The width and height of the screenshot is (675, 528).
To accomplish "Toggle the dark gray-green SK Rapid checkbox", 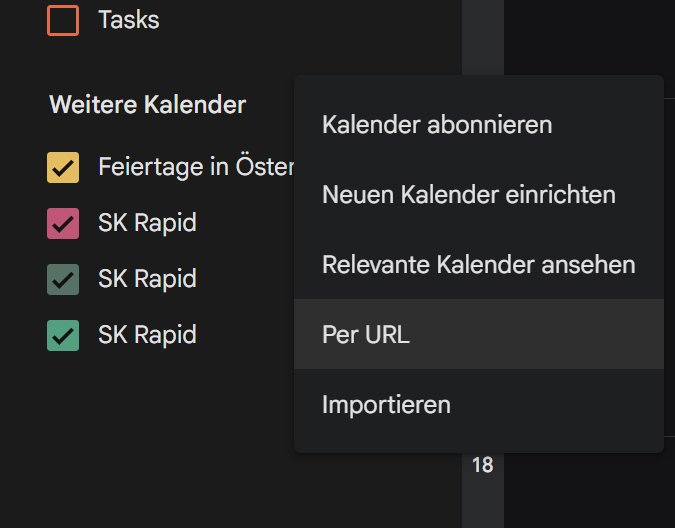I will click(63, 278).
